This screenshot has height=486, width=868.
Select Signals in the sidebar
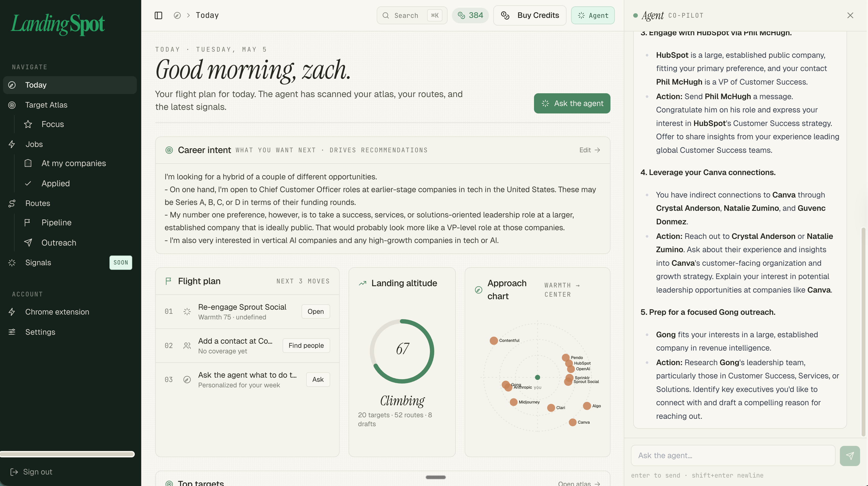70,262
